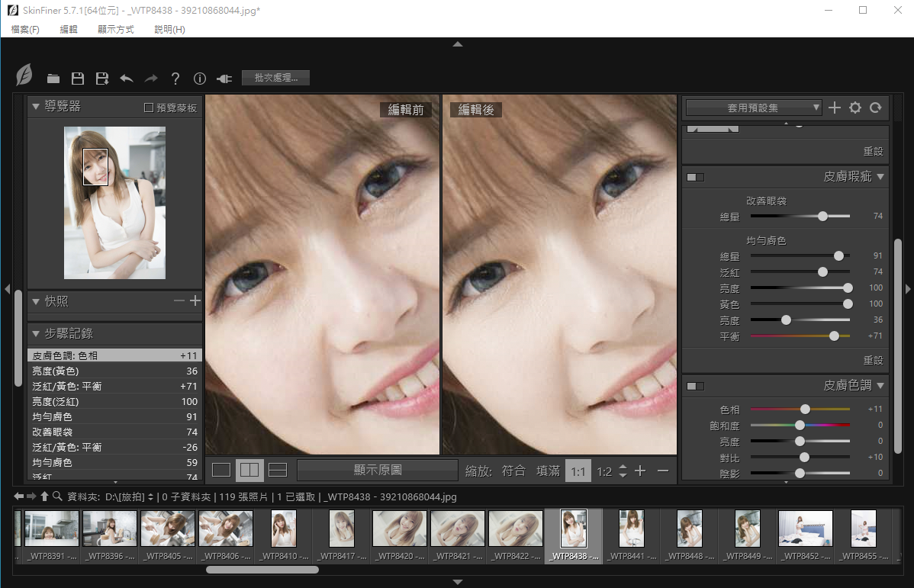Viewport: 914px width, 588px height.
Task: Collapse the right panel with its side arrow
Action: 908,289
